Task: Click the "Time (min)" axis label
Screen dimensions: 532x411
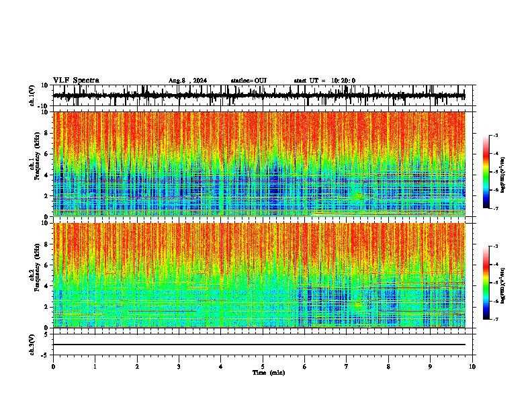Action: pyautogui.click(x=269, y=373)
